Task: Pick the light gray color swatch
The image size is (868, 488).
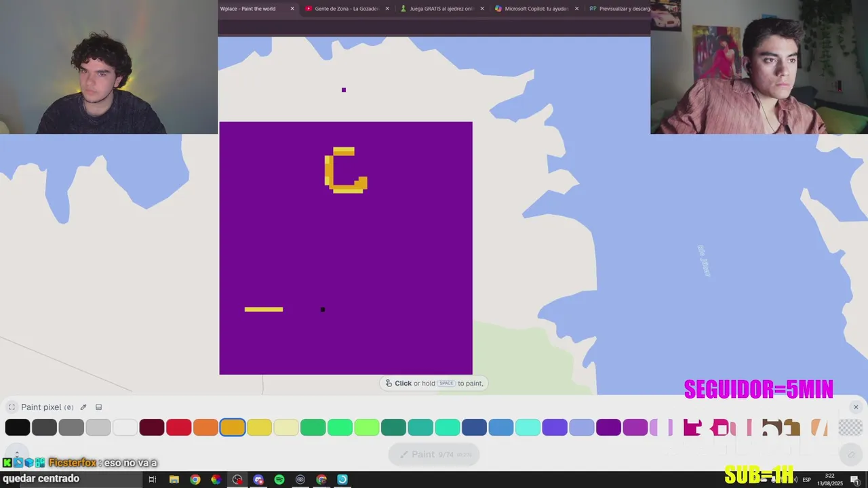Action: point(98,427)
